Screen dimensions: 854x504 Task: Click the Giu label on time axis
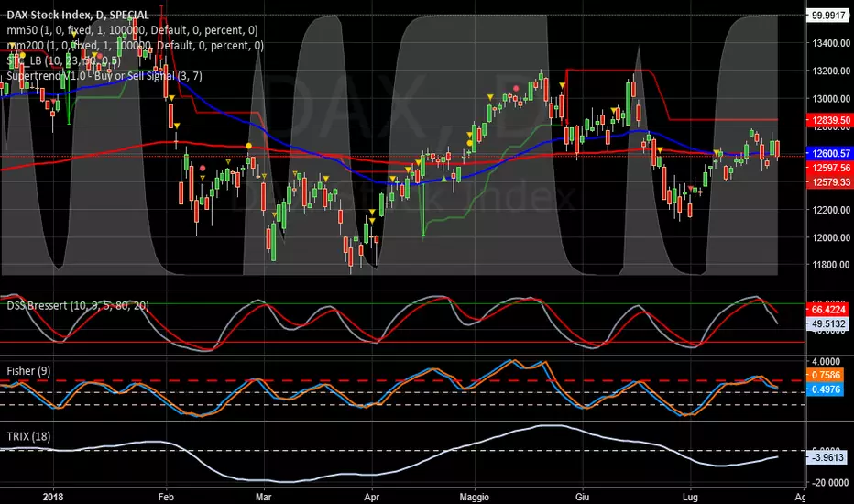point(582,497)
